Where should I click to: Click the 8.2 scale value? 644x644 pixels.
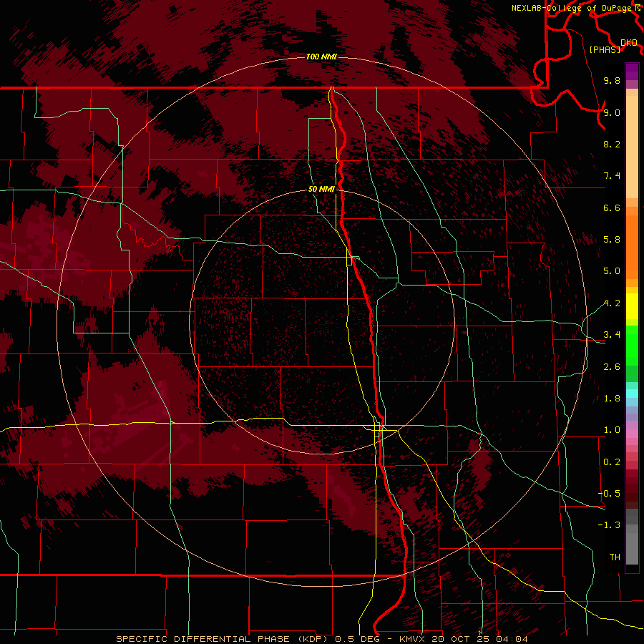click(612, 144)
